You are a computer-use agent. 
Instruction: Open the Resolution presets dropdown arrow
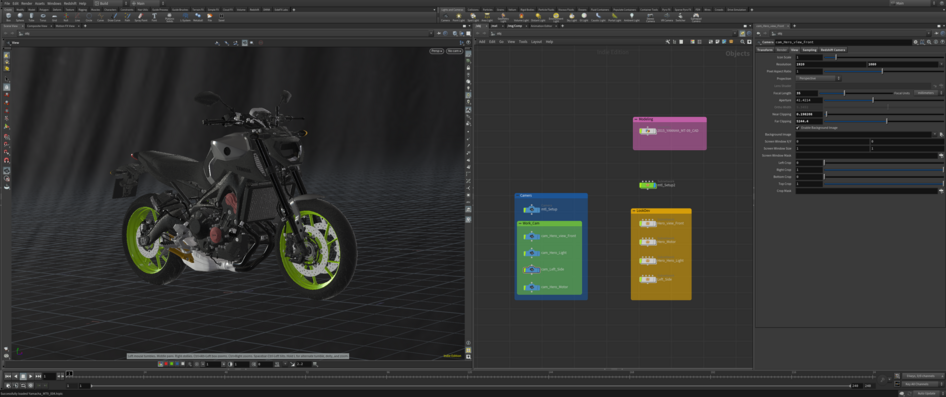point(942,64)
